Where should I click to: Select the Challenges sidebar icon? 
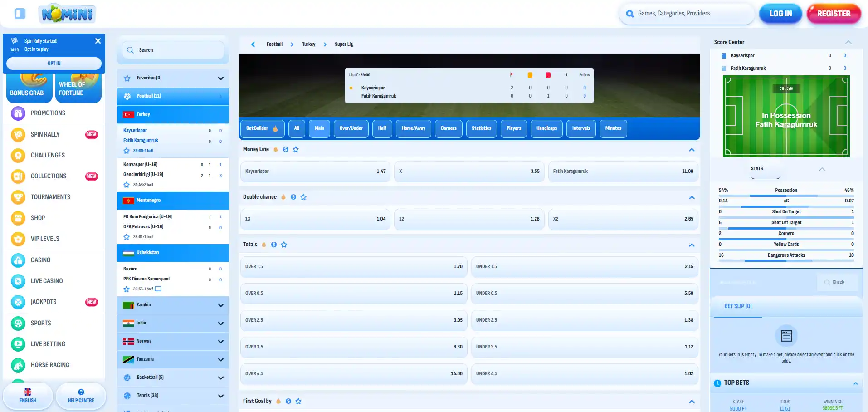click(18, 155)
